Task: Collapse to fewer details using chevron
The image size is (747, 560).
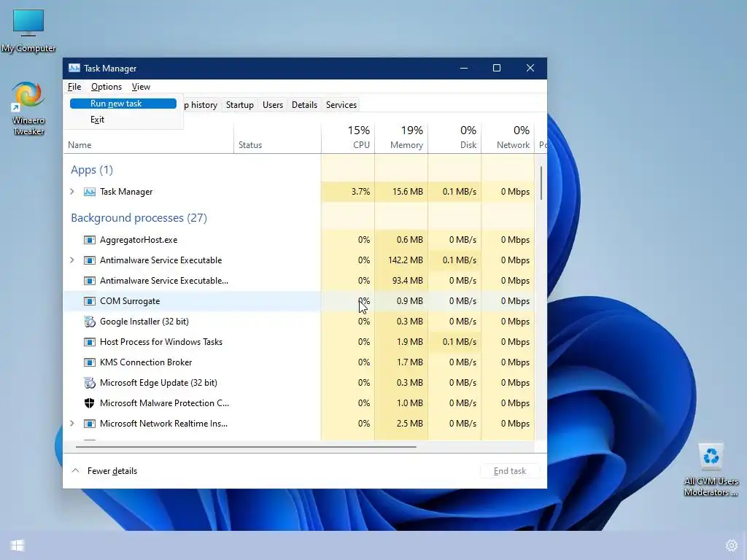Action: point(75,470)
